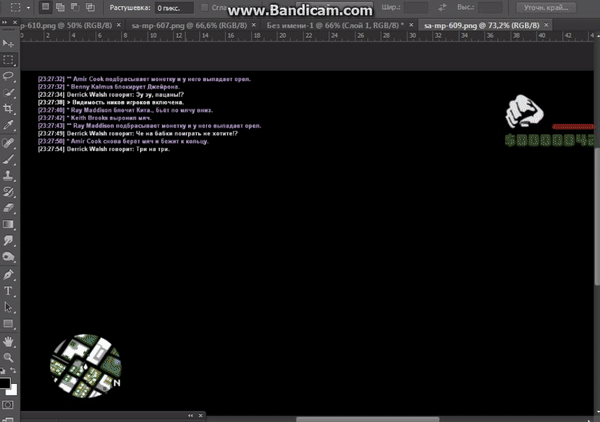Select the Lasso tool
The height and width of the screenshot is (422, 600).
8,75
